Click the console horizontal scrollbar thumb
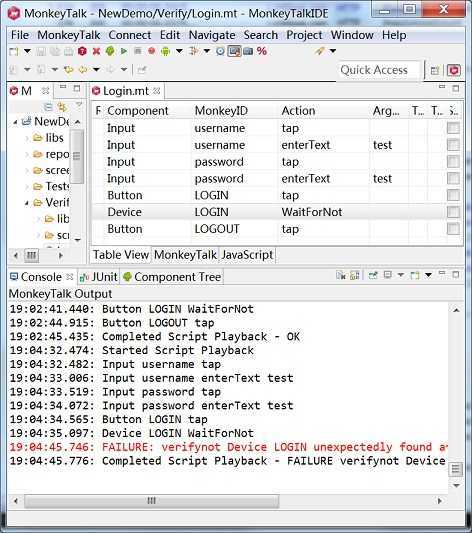 pos(151,501)
